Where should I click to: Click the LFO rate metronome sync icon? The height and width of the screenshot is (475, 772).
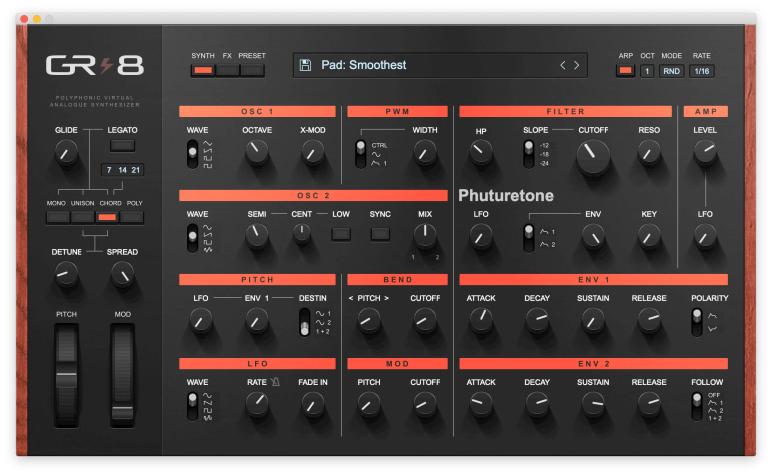click(275, 381)
